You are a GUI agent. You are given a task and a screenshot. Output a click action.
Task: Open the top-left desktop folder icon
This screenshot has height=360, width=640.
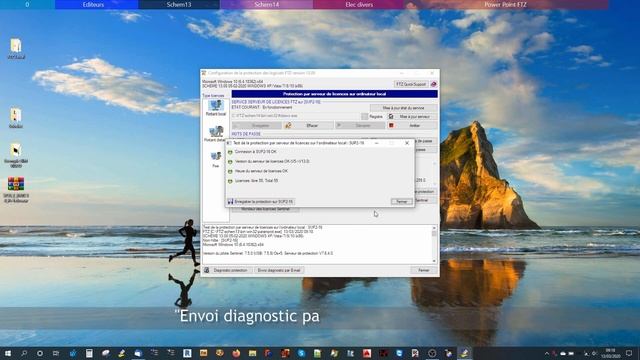(x=16, y=49)
